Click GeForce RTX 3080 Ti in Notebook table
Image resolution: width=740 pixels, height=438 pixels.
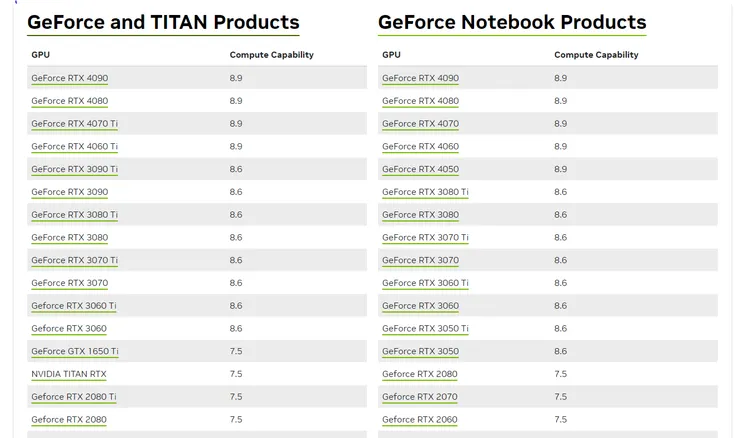pyautogui.click(x=425, y=192)
